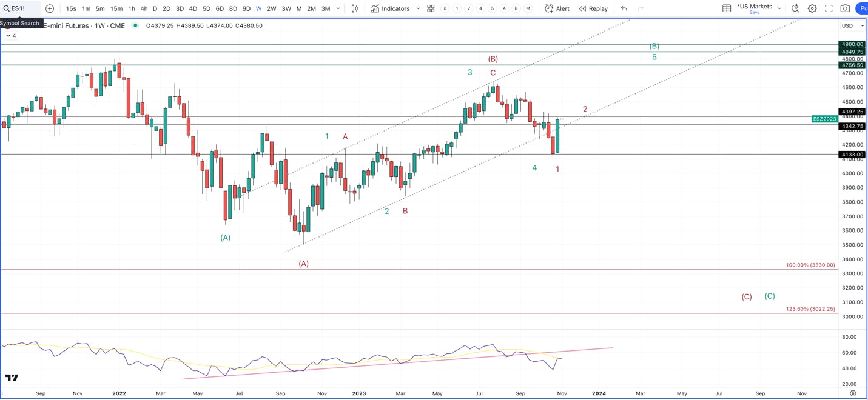Viewport: 868px width, 400px height.
Task: Open the chart type candles icon
Action: click(355, 8)
